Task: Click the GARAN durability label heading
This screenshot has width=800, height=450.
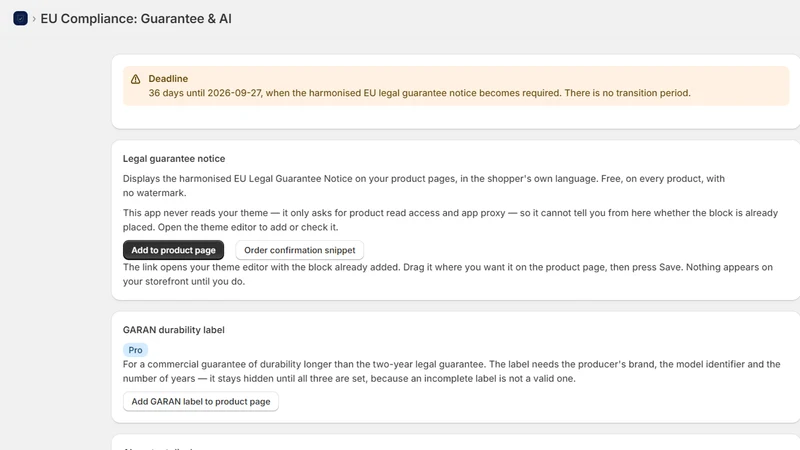Action: pyautogui.click(x=173, y=330)
